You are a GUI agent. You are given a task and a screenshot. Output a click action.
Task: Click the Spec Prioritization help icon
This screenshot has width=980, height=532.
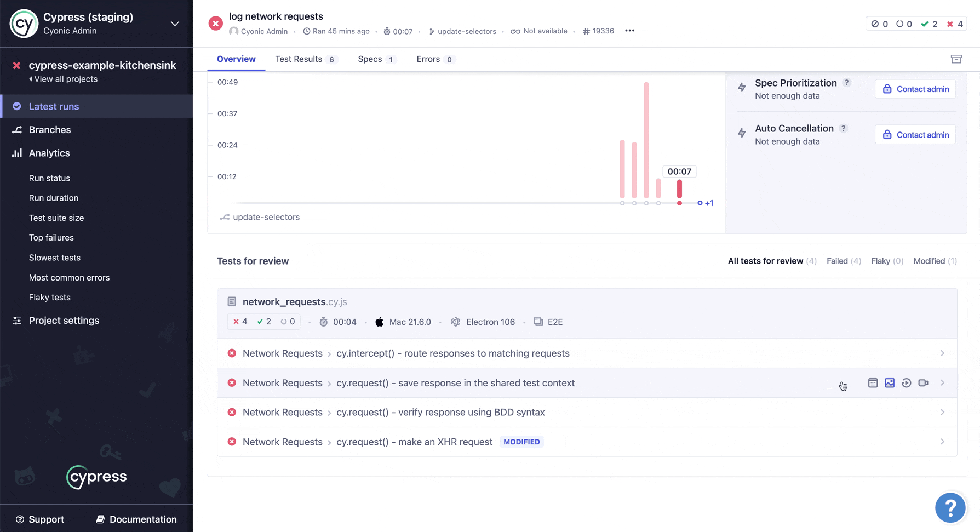[847, 83]
